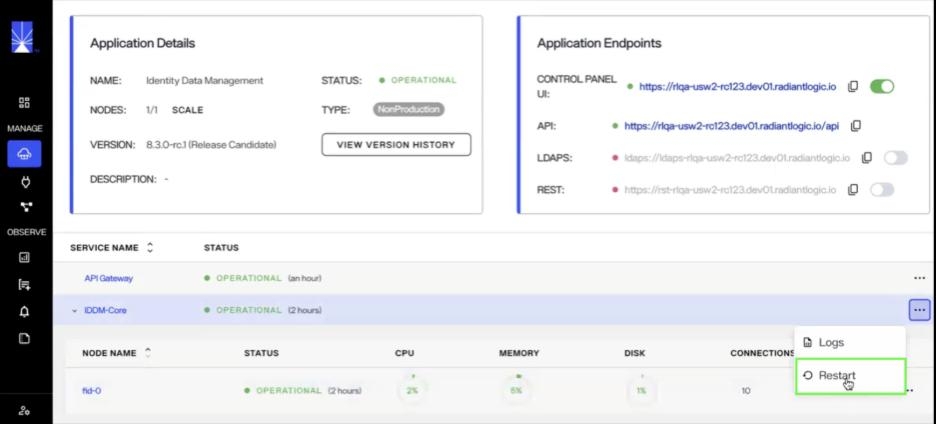Click the View Version History button
Image resolution: width=936 pixels, height=424 pixels.
396,145
